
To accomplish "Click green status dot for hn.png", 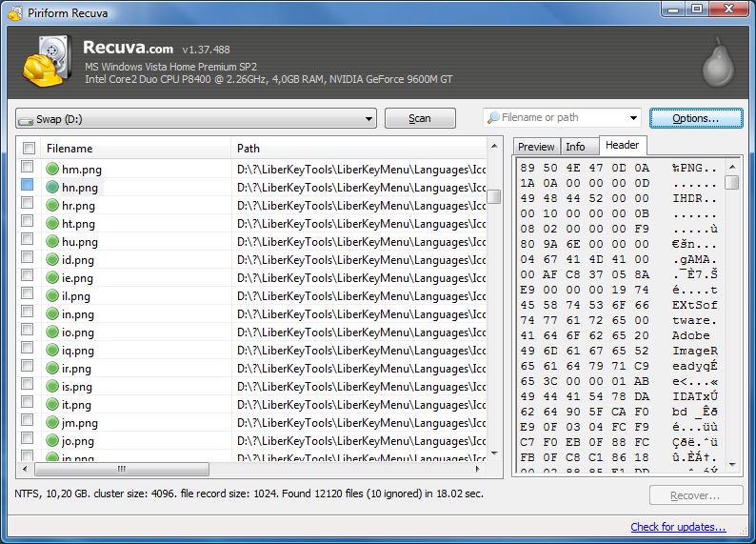I will coord(52,187).
